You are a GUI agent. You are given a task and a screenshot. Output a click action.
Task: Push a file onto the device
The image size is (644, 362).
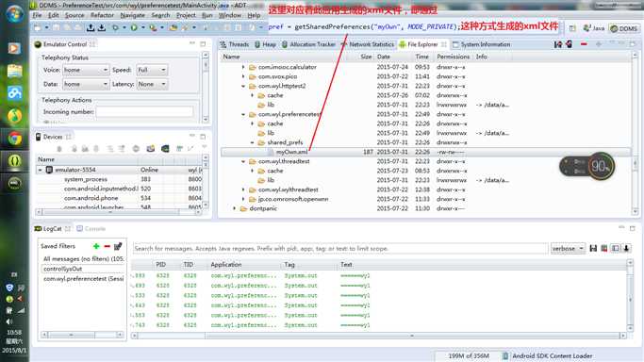pyautogui.click(x=570, y=44)
